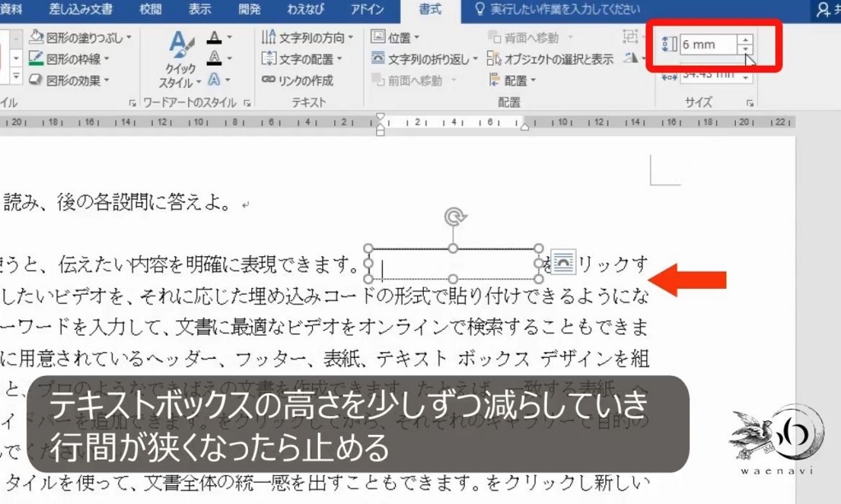Click the Align Text (文字の配置) icon
The image size is (841, 504).
[x=269, y=57]
